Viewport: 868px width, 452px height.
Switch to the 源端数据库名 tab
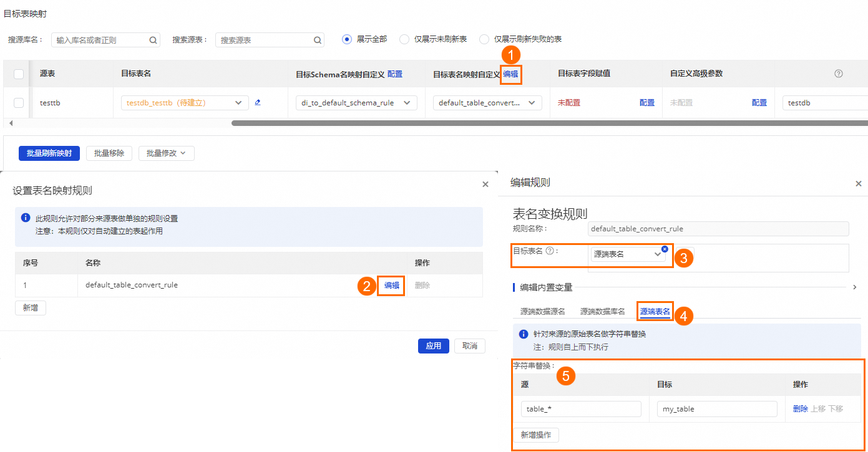coord(602,312)
